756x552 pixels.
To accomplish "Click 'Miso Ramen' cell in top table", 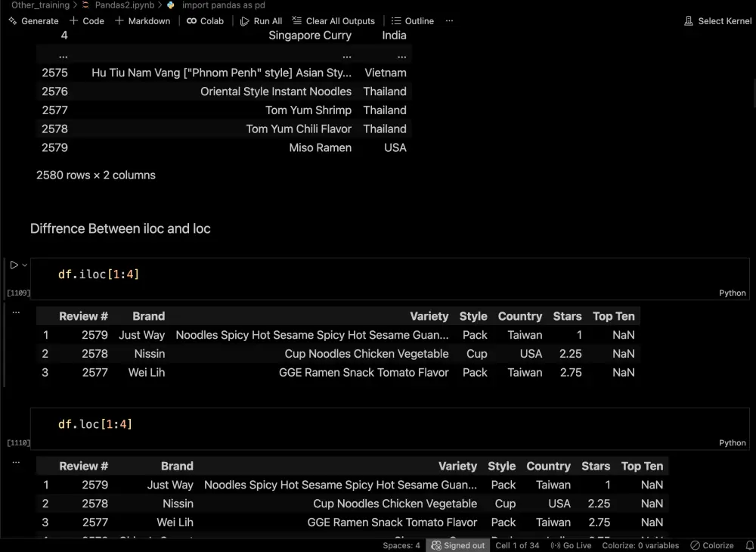I will pos(320,147).
